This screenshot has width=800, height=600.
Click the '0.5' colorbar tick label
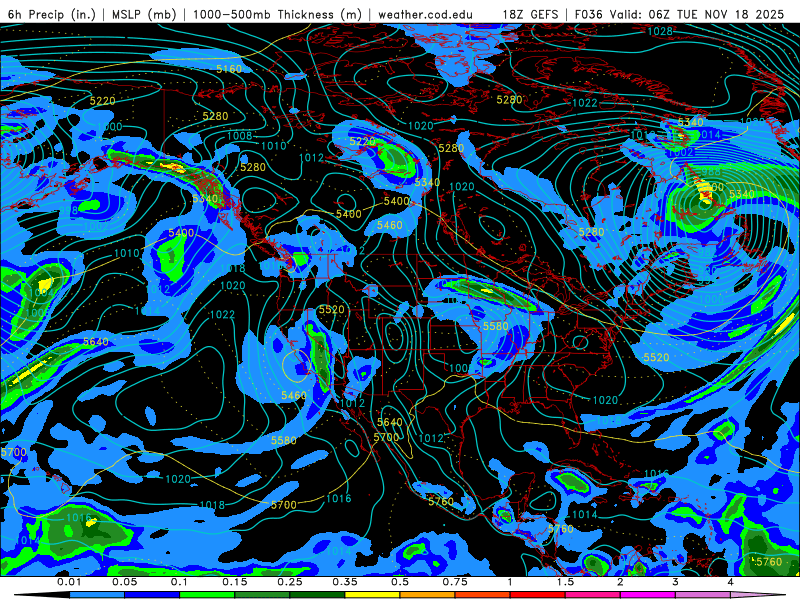coord(400,582)
